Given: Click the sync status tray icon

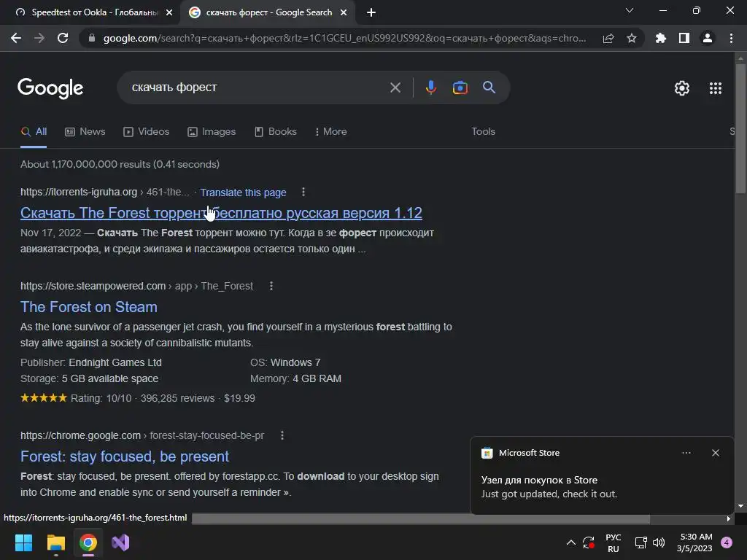Looking at the screenshot, I should click(x=589, y=542).
